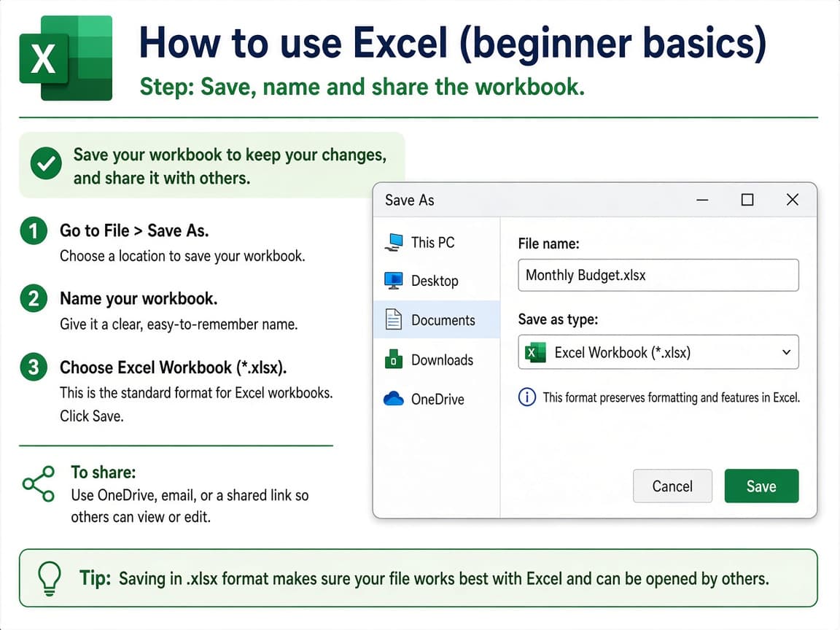Image resolution: width=840 pixels, height=630 pixels.
Task: Click the Excel icon in Save as type
Action: [x=534, y=352]
